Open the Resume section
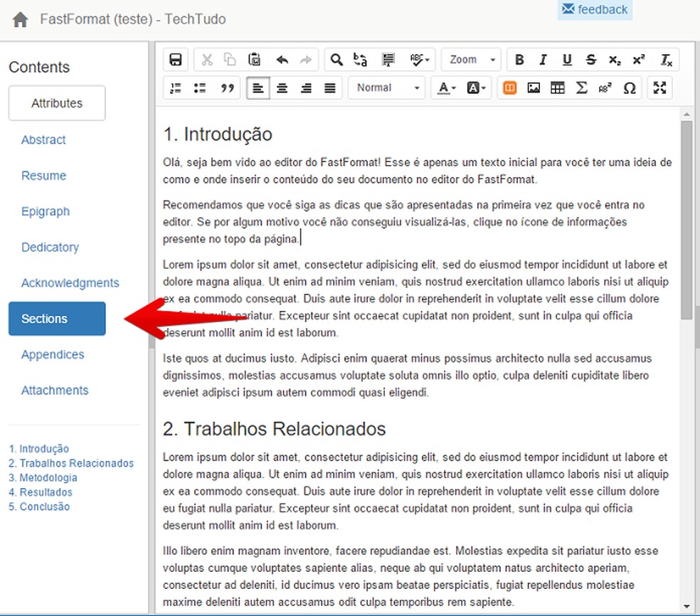700x616 pixels. (44, 176)
